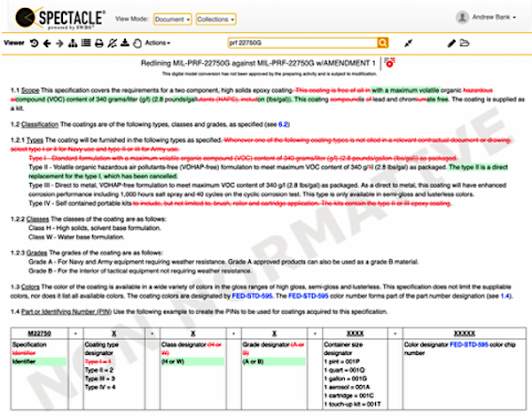This screenshot has height=417, width=532.
Task: Click the Redlining MIL-PRF-22750G title text
Action: 258,63
